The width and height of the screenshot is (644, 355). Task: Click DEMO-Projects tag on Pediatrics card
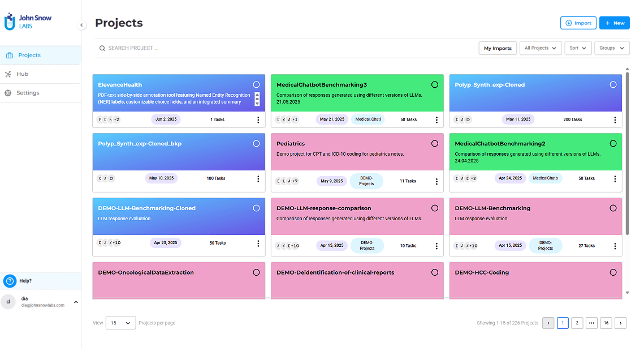(366, 181)
